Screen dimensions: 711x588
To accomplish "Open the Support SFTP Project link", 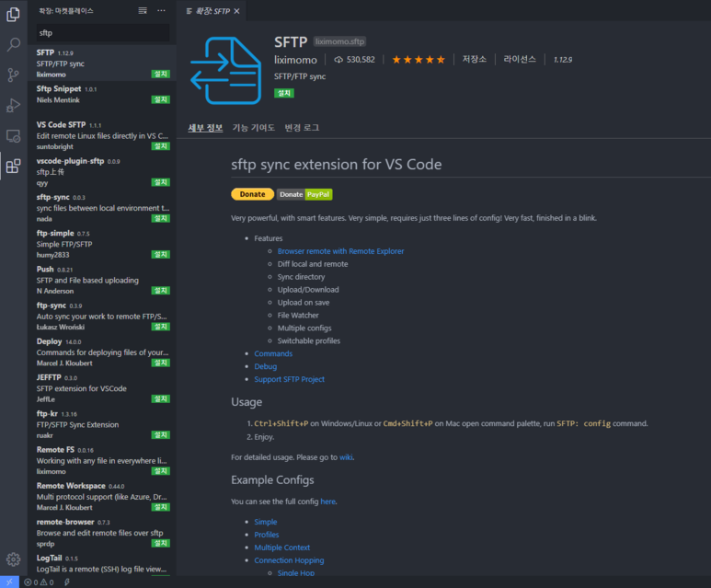I will 290,379.
